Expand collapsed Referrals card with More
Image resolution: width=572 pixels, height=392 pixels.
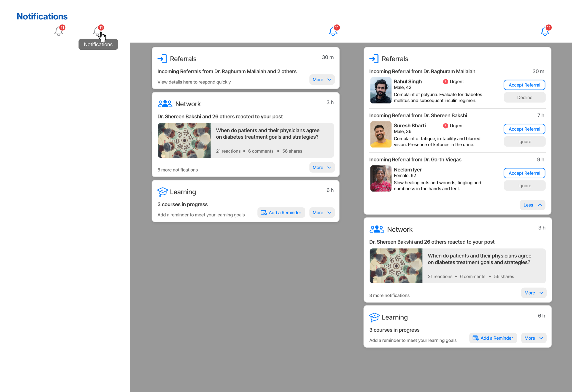click(x=322, y=80)
